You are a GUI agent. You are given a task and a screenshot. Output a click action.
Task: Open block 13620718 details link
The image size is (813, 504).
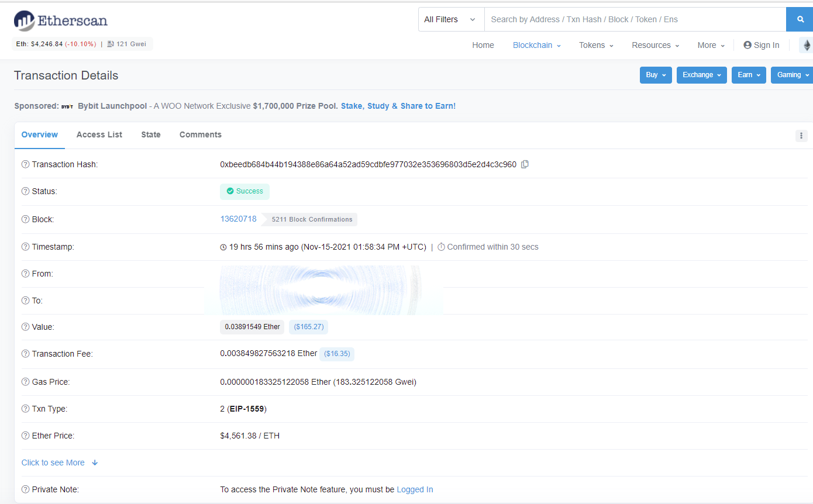click(238, 219)
